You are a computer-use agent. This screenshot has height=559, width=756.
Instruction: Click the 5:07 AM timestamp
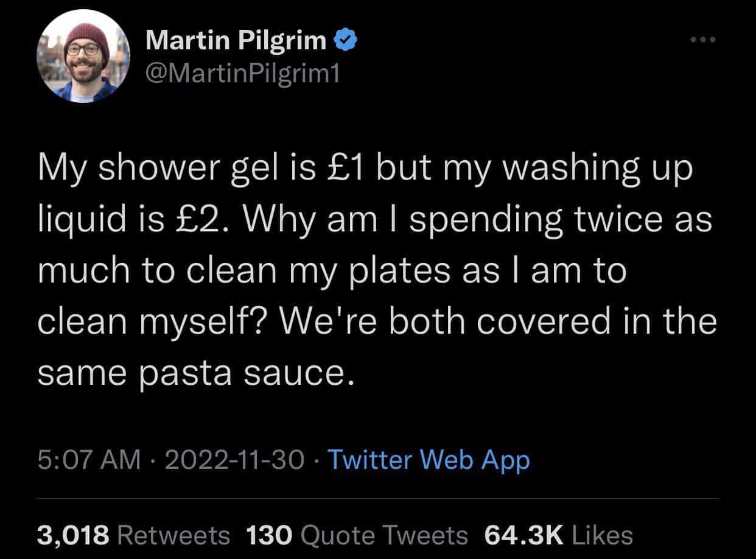[x=89, y=460]
